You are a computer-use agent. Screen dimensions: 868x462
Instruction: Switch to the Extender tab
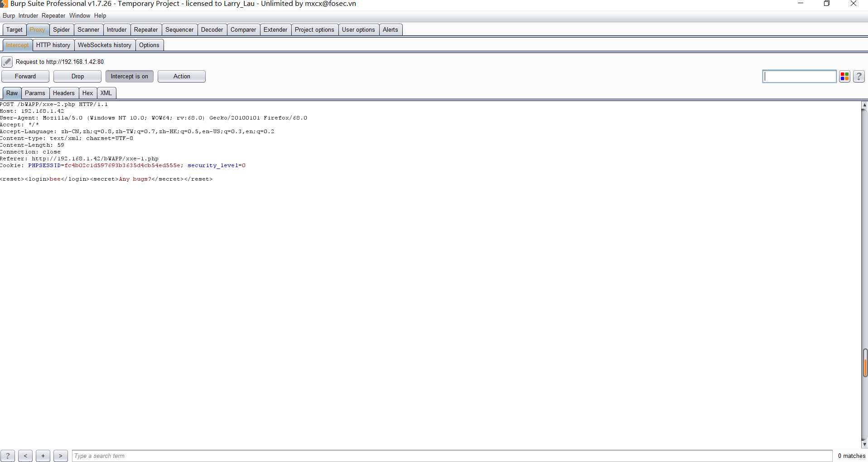(275, 30)
